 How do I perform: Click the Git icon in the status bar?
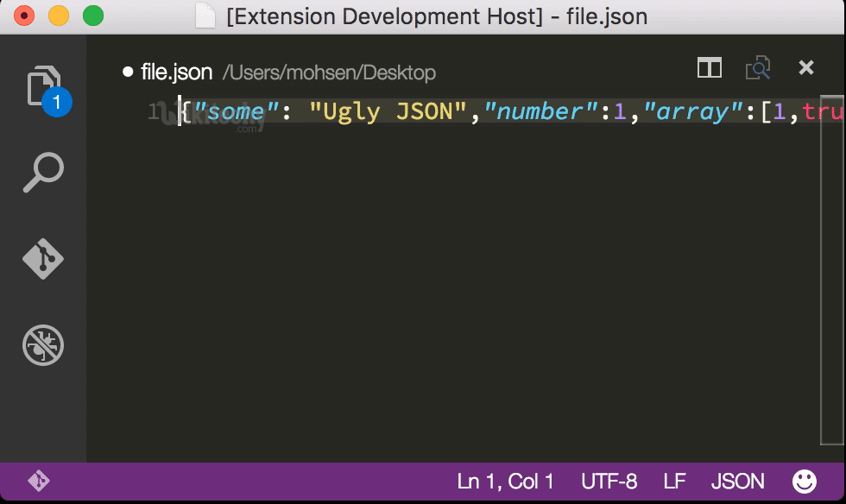point(38,481)
